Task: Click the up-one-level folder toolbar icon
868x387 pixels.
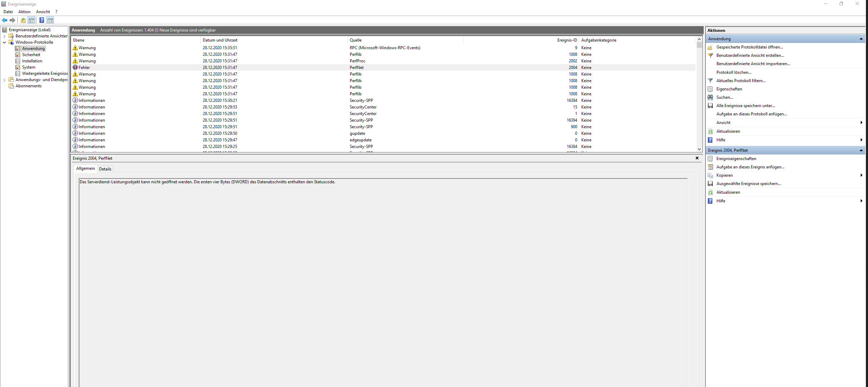Action: pyautogui.click(x=23, y=20)
